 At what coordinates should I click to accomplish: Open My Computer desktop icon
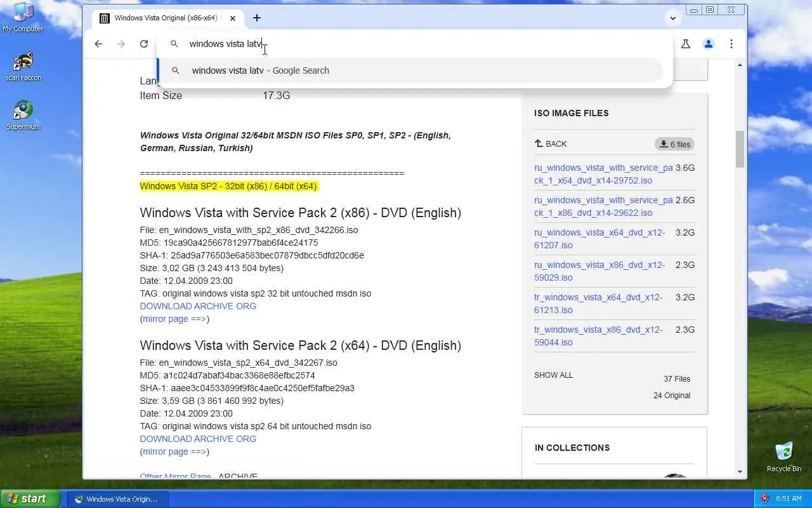[x=23, y=17]
